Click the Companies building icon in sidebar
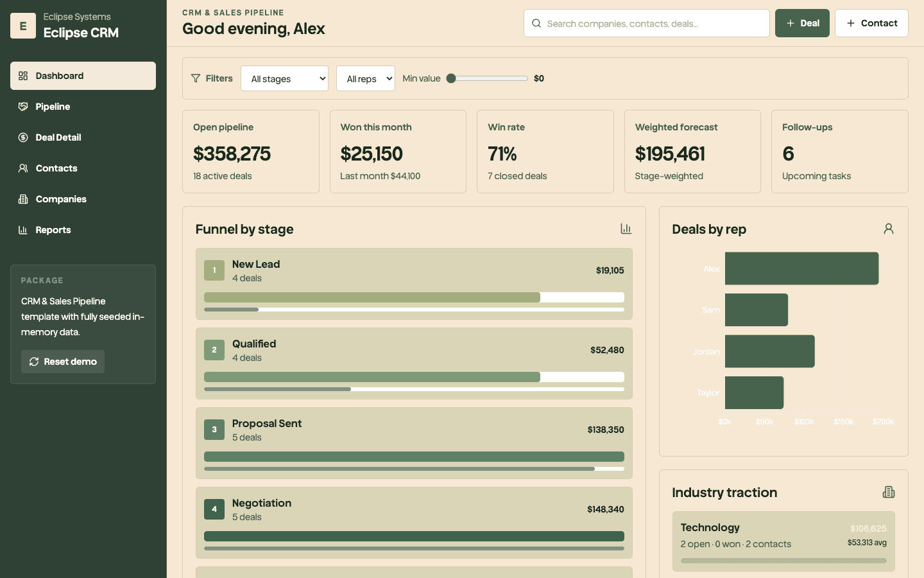This screenshot has width=924, height=578. [x=23, y=199]
